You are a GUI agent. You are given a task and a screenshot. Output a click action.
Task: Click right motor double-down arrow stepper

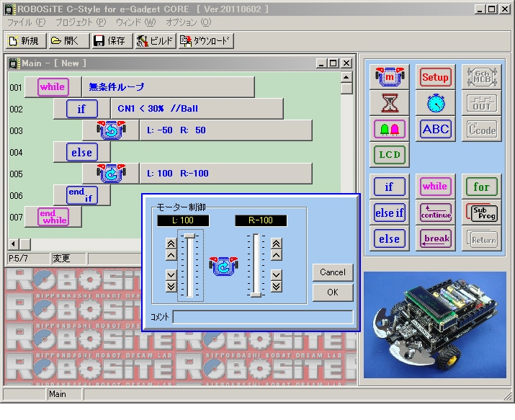(276, 286)
